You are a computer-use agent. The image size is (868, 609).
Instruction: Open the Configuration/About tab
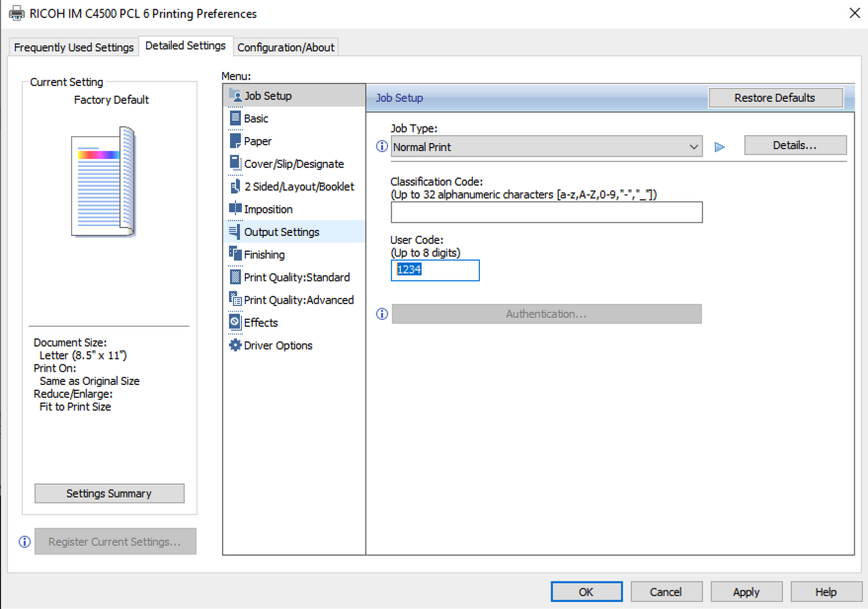click(285, 47)
